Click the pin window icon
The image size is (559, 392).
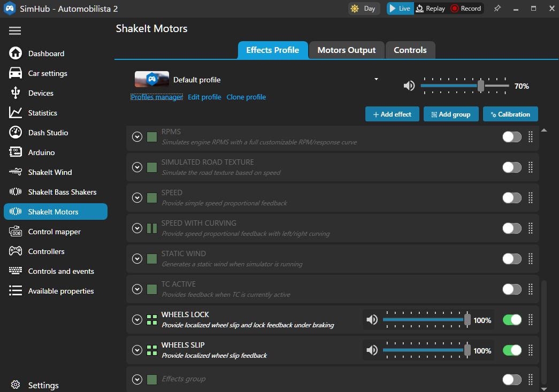[x=497, y=8]
